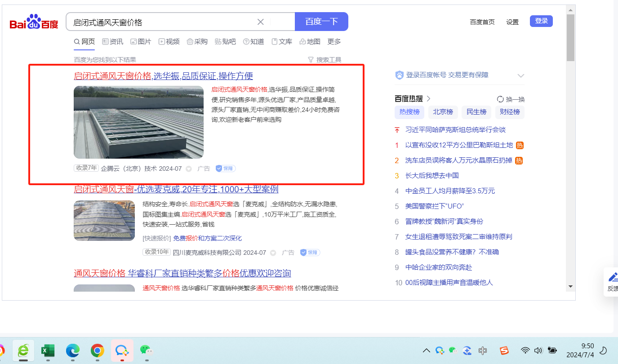Screen dimensions: 618x364
Task: Open 360 browser from the taskbar
Action: point(23,351)
